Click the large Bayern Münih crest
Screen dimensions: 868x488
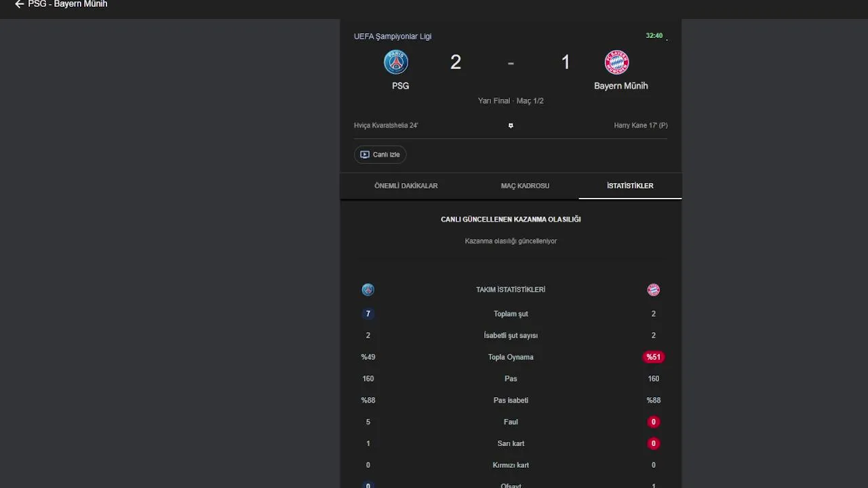coord(617,62)
